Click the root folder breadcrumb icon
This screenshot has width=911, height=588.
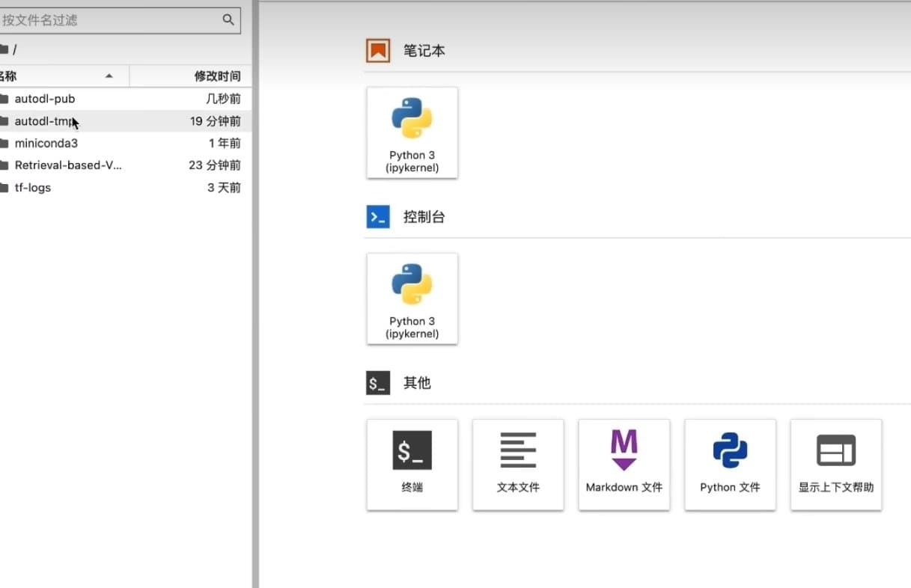[x=4, y=50]
